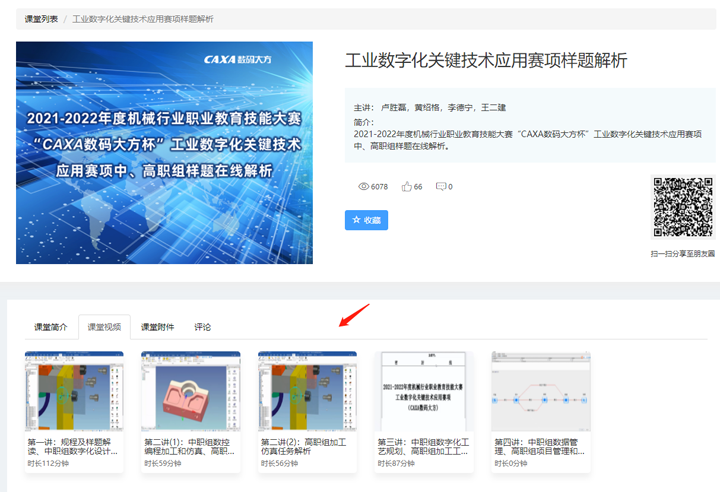Viewport: 720px width, 492px height.
Task: Click the course title heading 工业数字化关键技术应用赛项样题解析
Action: (x=486, y=61)
